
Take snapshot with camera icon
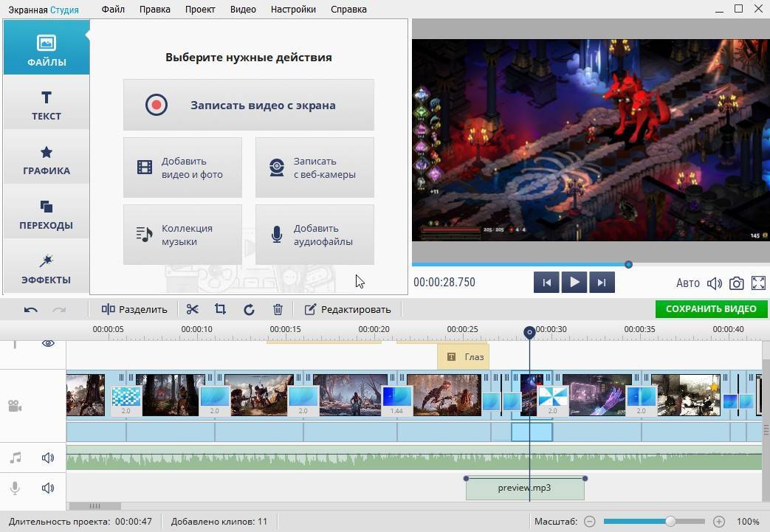click(x=736, y=283)
